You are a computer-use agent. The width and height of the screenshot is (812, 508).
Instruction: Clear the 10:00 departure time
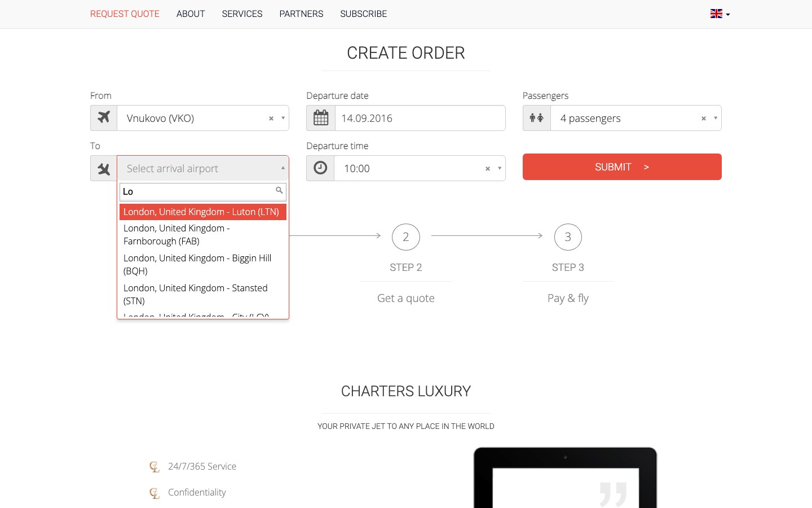coord(488,169)
